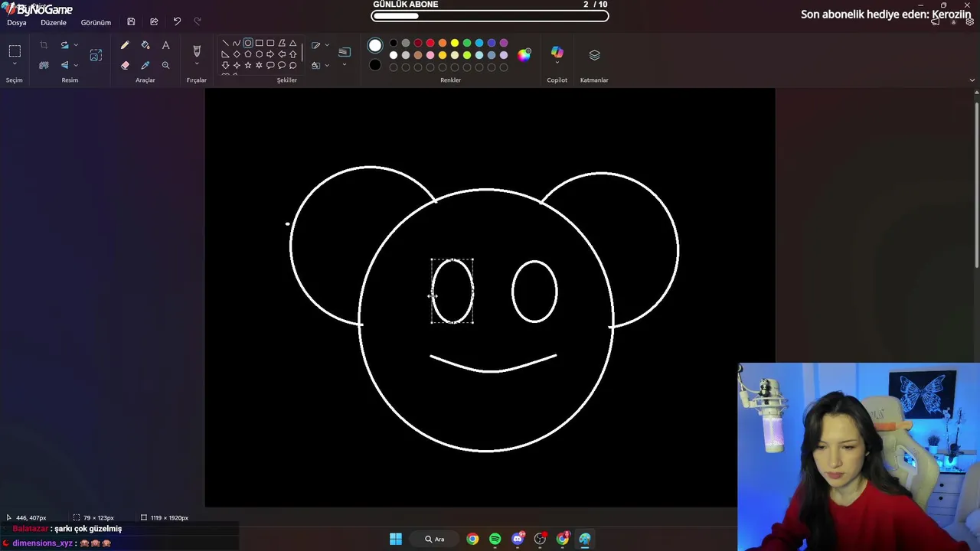Pick the Four-point star shape

point(237,65)
